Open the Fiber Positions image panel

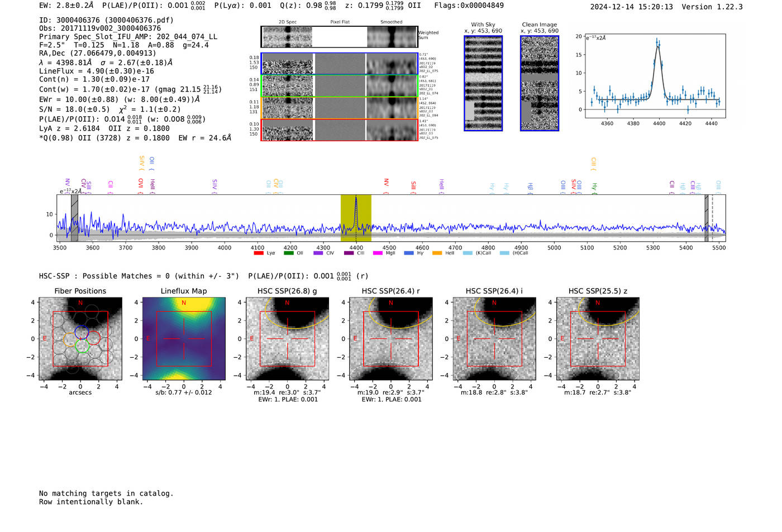click(80, 339)
